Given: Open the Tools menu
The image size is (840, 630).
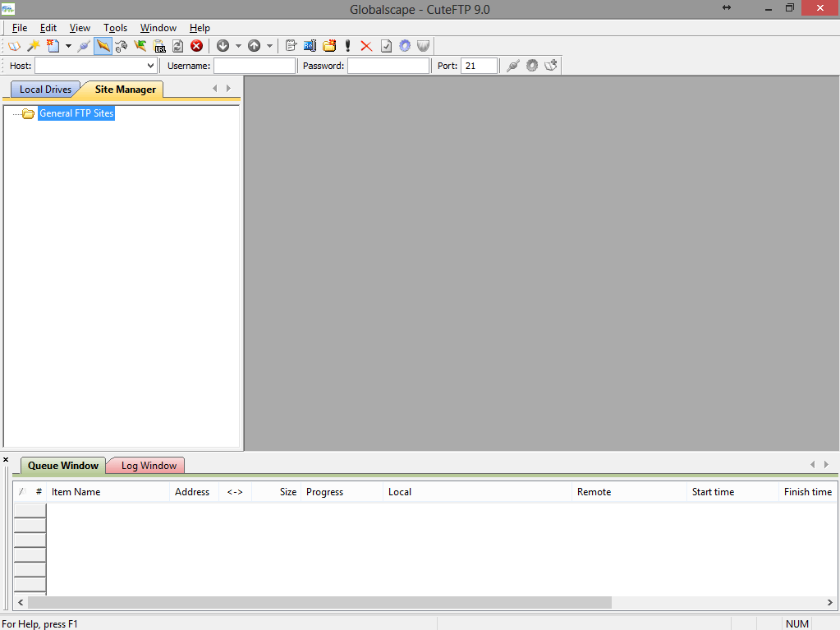Looking at the screenshot, I should (115, 28).
